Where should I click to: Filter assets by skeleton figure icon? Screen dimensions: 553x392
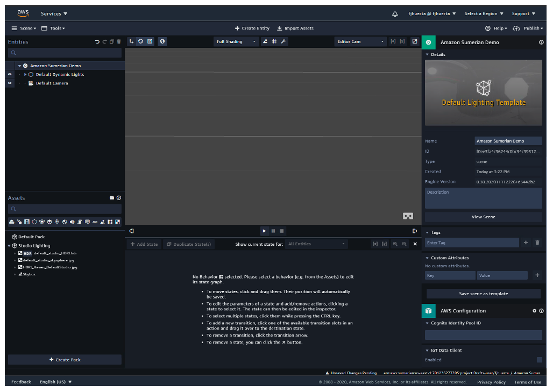coord(57,222)
